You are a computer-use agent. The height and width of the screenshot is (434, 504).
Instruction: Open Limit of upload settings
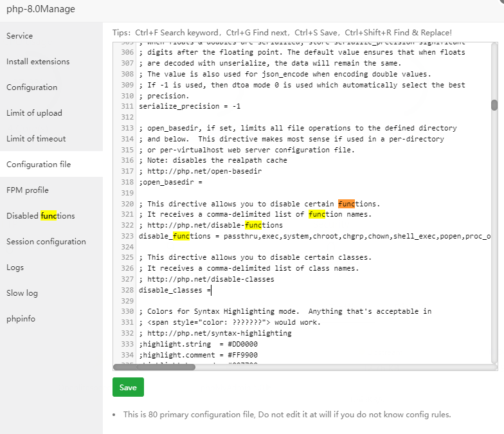pyautogui.click(x=35, y=113)
